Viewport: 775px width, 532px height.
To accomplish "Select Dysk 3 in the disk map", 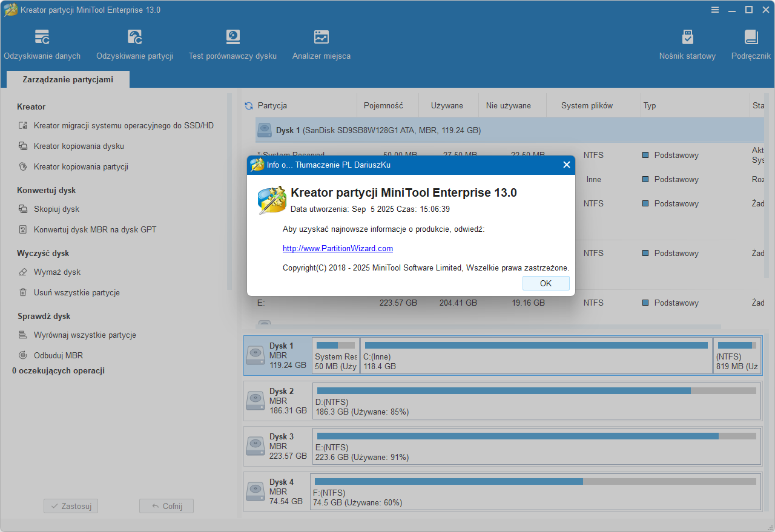I will coord(277,446).
